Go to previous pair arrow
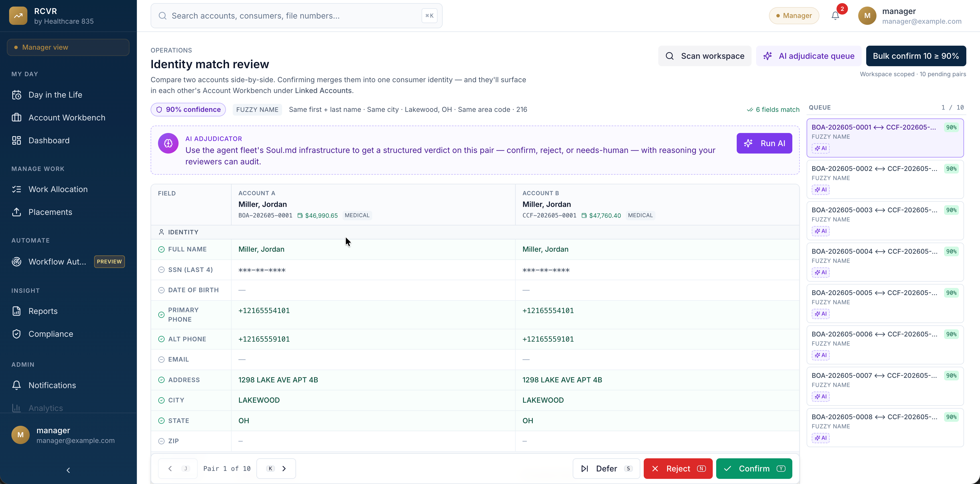Image resolution: width=980 pixels, height=484 pixels. coord(178,468)
